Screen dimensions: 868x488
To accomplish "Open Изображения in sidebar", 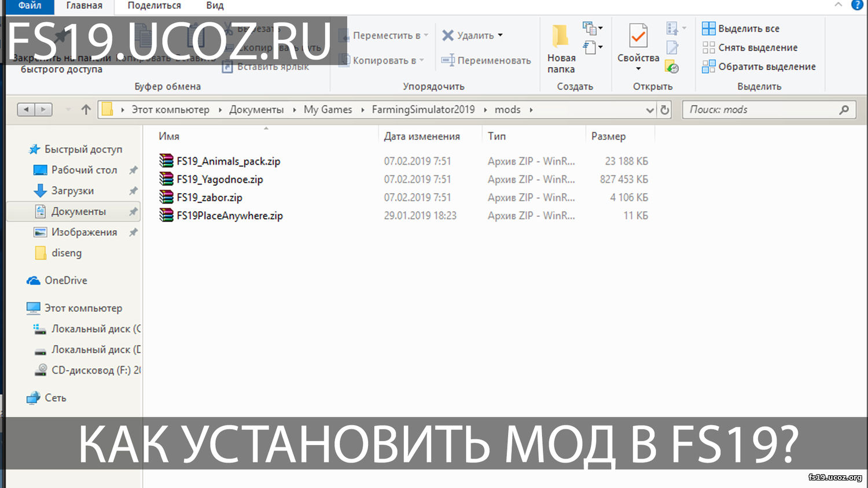I will tap(75, 232).
